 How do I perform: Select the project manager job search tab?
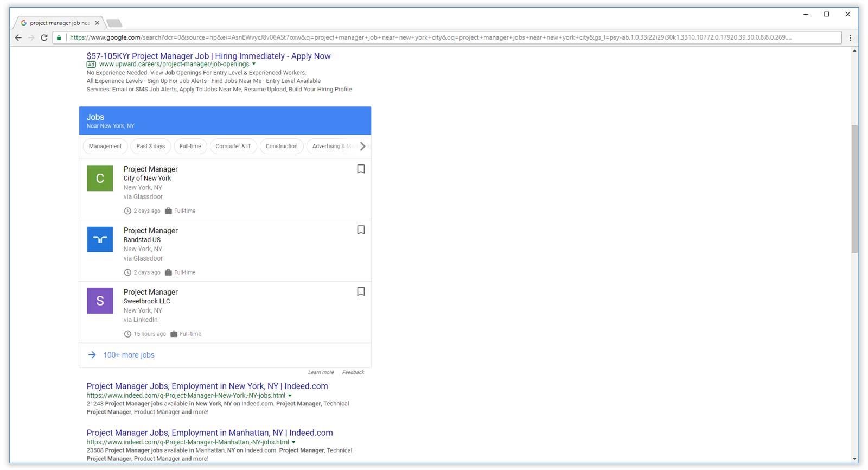pos(60,23)
